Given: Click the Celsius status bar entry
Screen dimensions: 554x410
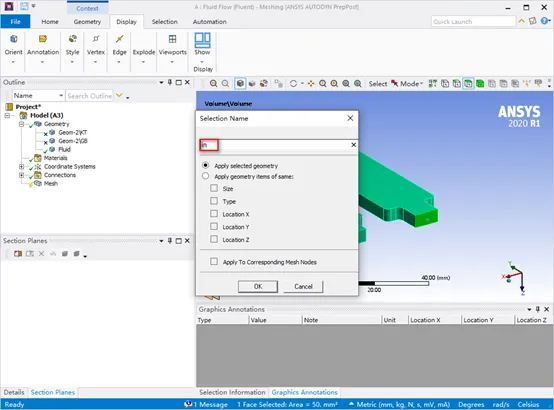Looking at the screenshot, I should (x=528, y=404).
